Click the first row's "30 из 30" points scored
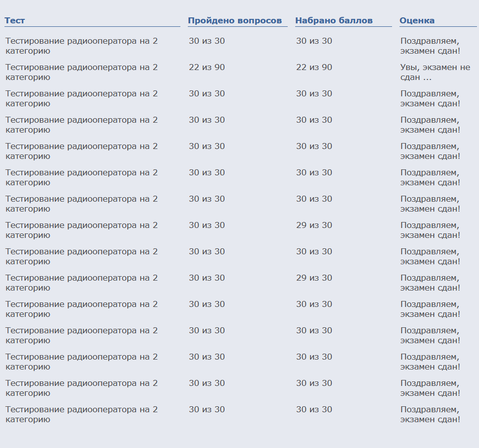The height and width of the screenshot is (448, 479). [x=314, y=41]
